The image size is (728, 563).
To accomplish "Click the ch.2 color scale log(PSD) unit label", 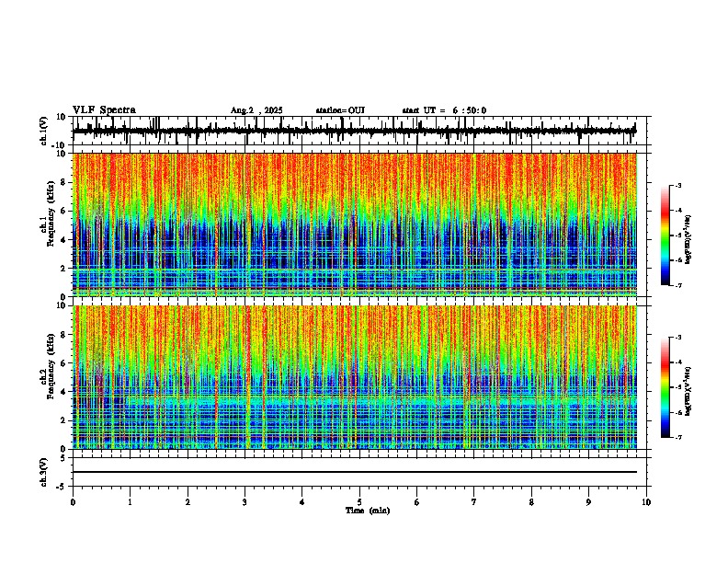I will coord(688,391).
